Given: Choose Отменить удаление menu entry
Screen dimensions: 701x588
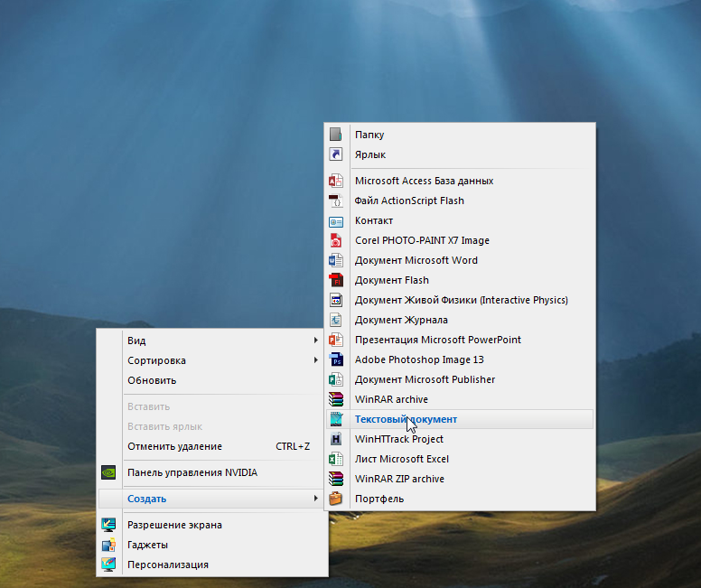Looking at the screenshot, I should (x=212, y=446).
